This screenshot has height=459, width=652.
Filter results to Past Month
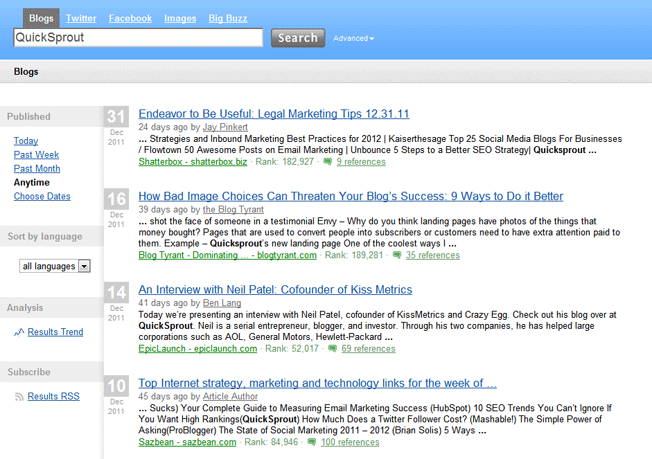point(37,169)
